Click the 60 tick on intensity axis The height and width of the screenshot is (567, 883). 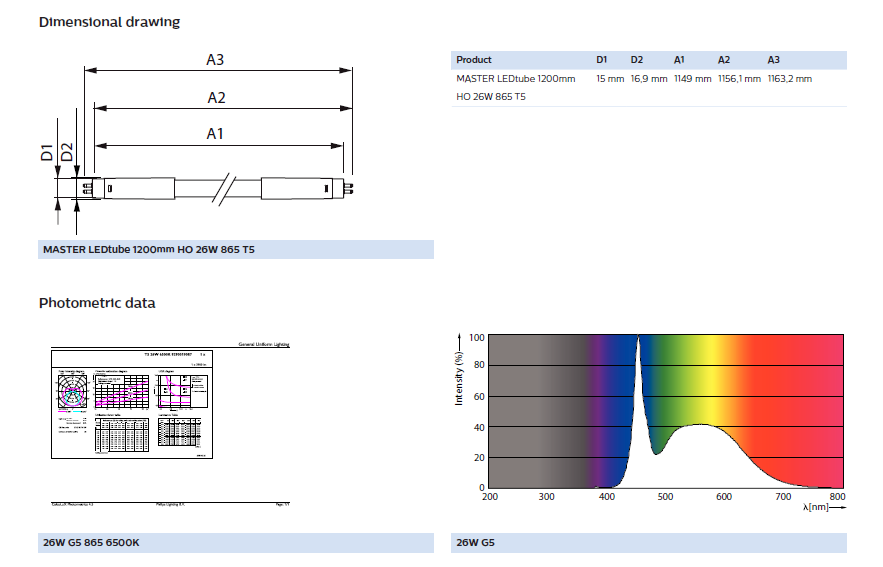tap(479, 396)
